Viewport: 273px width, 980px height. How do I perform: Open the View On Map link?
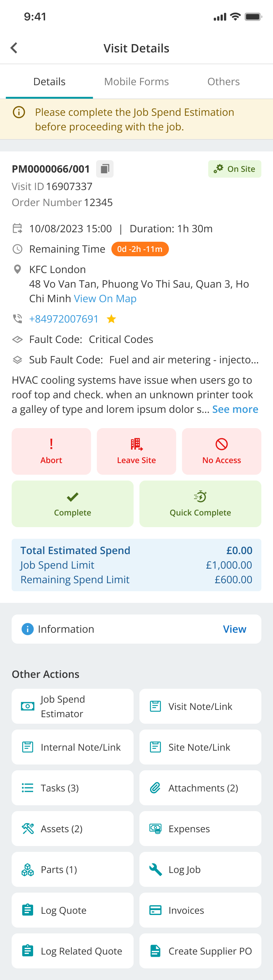point(105,299)
